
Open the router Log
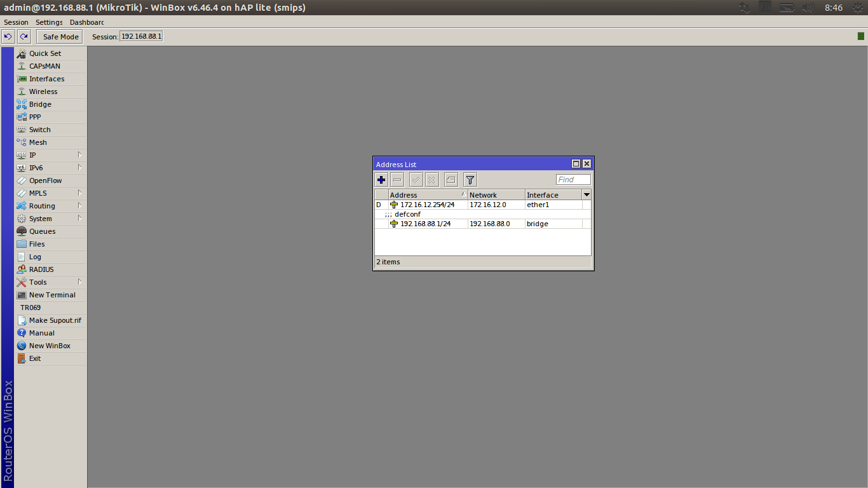click(50, 257)
